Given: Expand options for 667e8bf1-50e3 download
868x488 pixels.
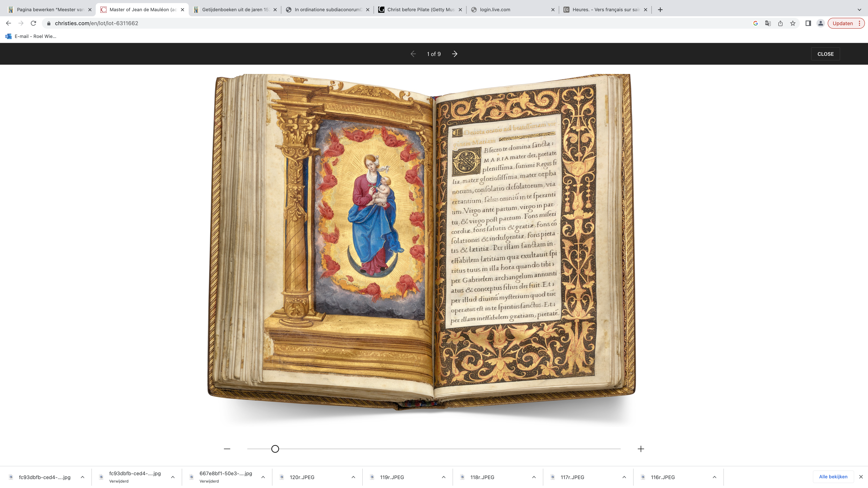Looking at the screenshot, I should click(x=263, y=477).
